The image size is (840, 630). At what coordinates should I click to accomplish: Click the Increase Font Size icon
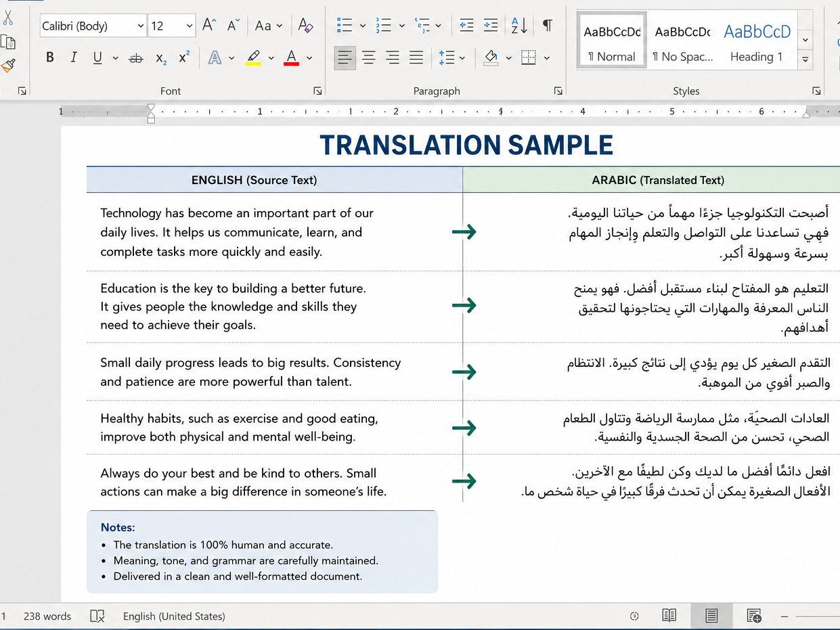209,26
